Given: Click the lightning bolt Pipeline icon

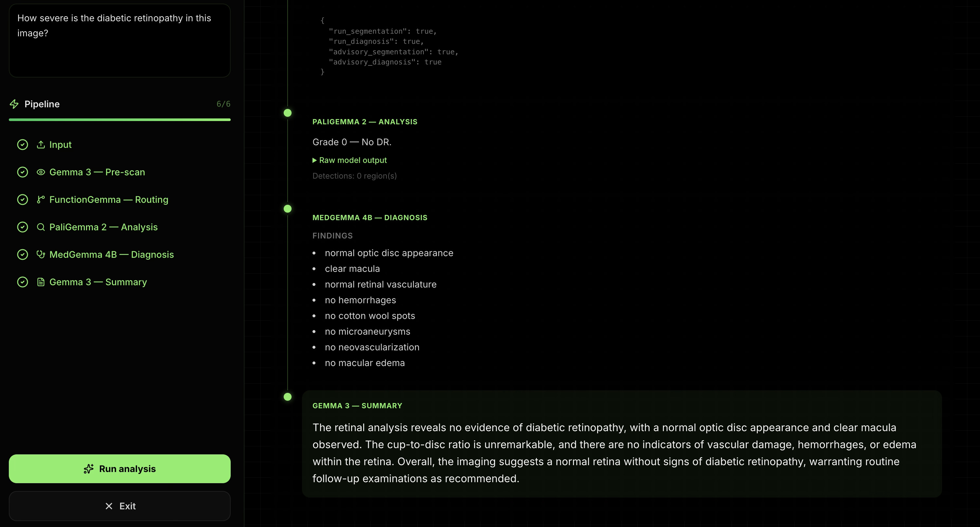Looking at the screenshot, I should pyautogui.click(x=14, y=104).
